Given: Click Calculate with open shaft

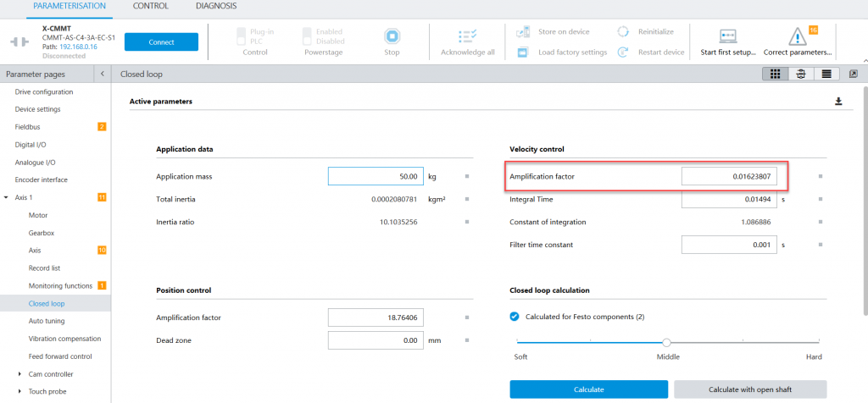Looking at the screenshot, I should click(750, 389).
